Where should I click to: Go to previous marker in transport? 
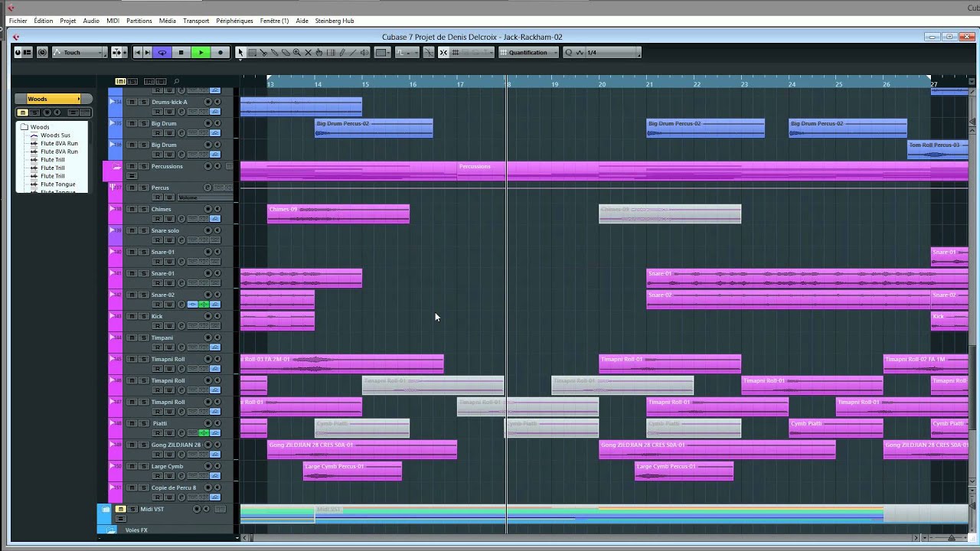138,53
